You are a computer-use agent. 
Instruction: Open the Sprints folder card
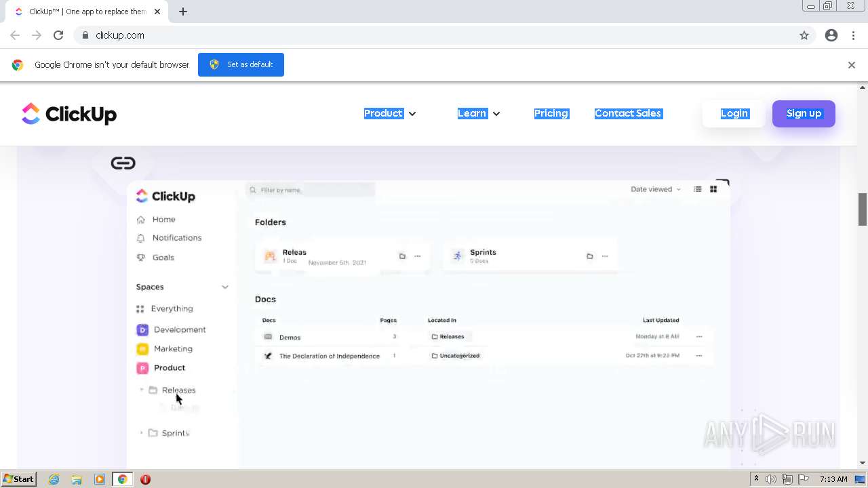click(530, 256)
